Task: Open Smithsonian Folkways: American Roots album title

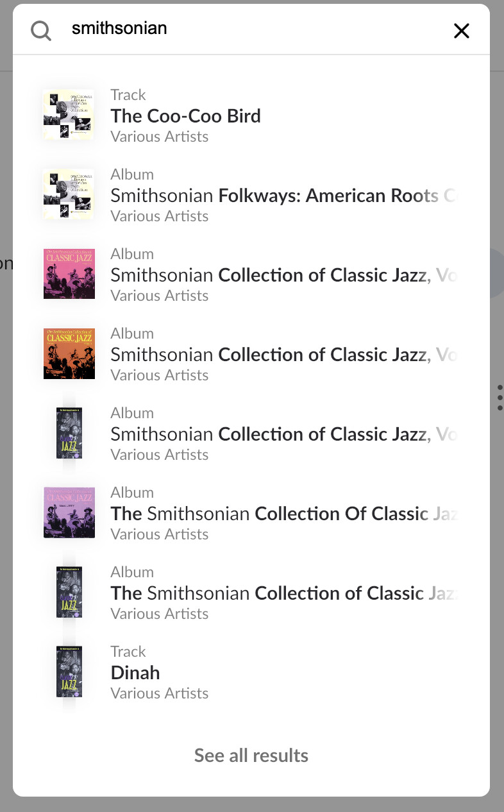Action: click(x=282, y=196)
